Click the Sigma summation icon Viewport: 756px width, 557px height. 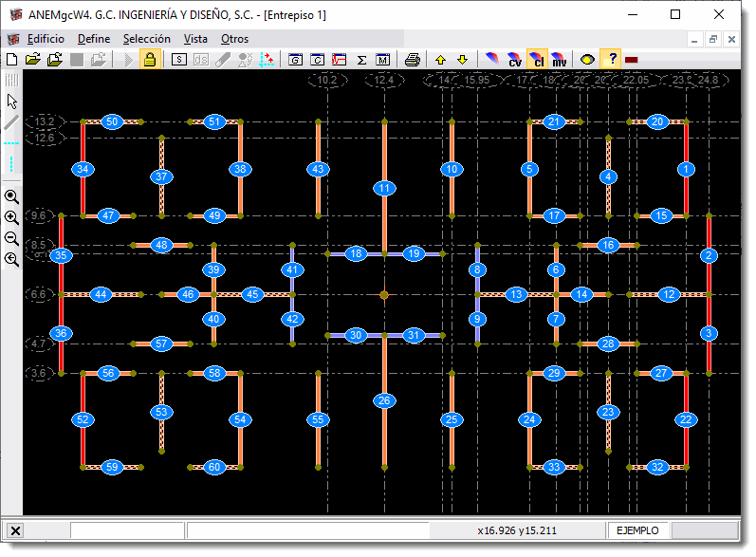click(x=361, y=59)
